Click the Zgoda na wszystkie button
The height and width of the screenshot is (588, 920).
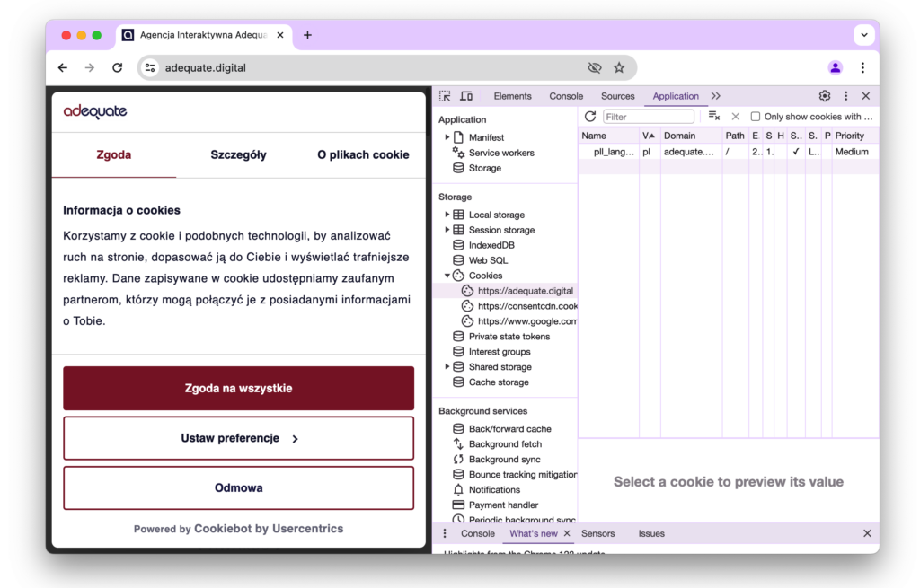pos(238,389)
